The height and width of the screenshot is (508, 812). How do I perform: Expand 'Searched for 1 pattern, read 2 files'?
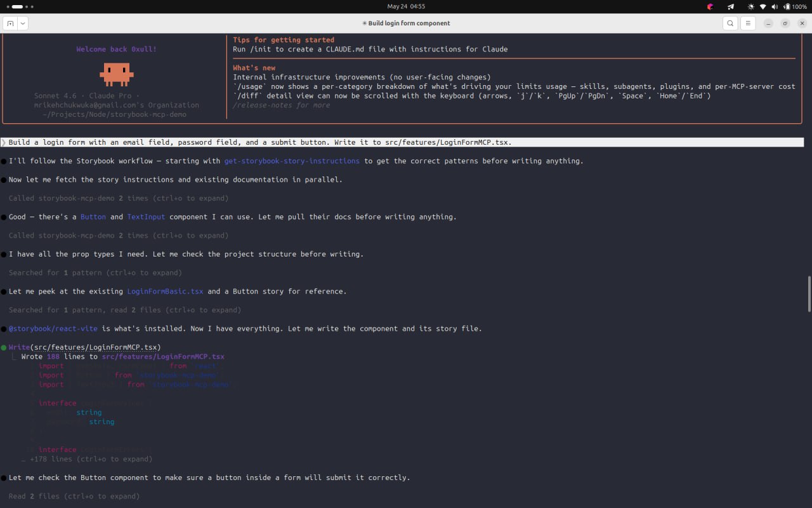coord(125,310)
